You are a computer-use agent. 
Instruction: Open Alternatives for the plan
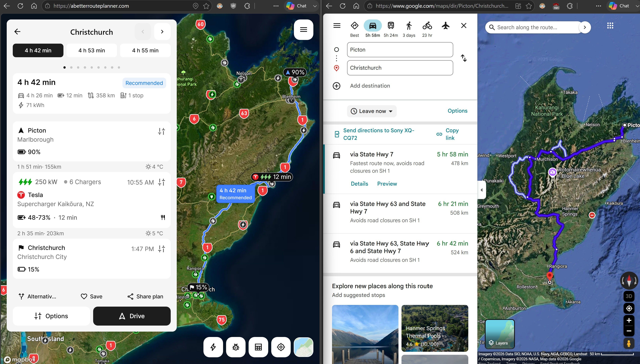pyautogui.click(x=37, y=297)
